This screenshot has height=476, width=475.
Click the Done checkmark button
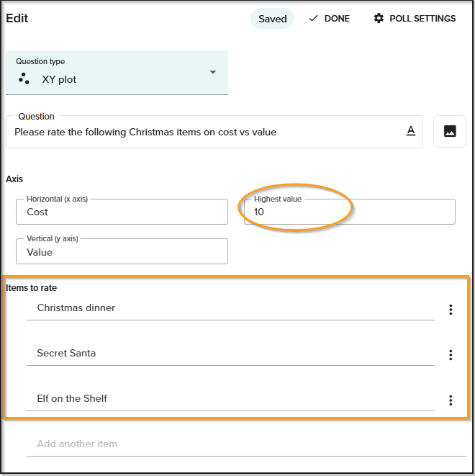[329, 19]
